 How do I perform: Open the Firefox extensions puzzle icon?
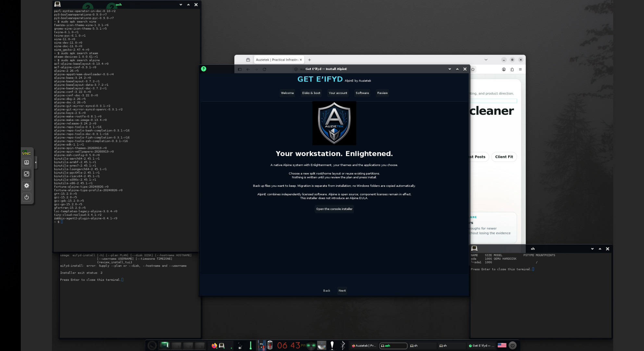pos(512,69)
